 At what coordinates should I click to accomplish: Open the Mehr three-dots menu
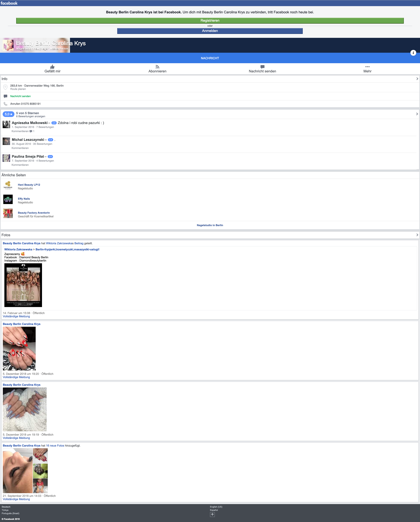coord(367,67)
